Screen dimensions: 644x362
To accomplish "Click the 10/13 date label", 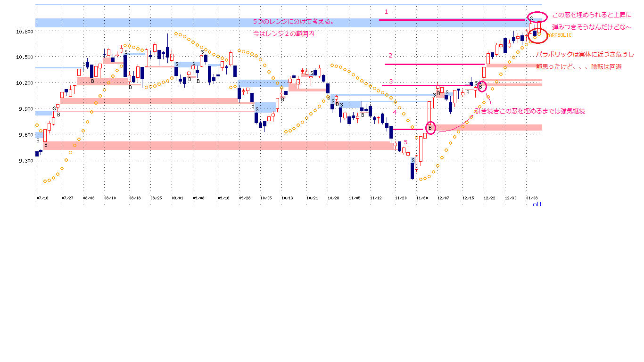I will (287, 198).
